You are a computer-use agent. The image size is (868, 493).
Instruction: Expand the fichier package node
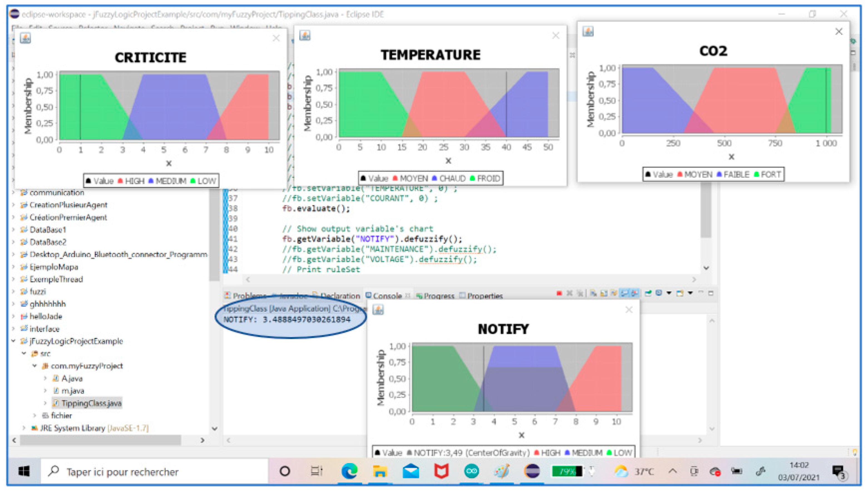pyautogui.click(x=34, y=415)
